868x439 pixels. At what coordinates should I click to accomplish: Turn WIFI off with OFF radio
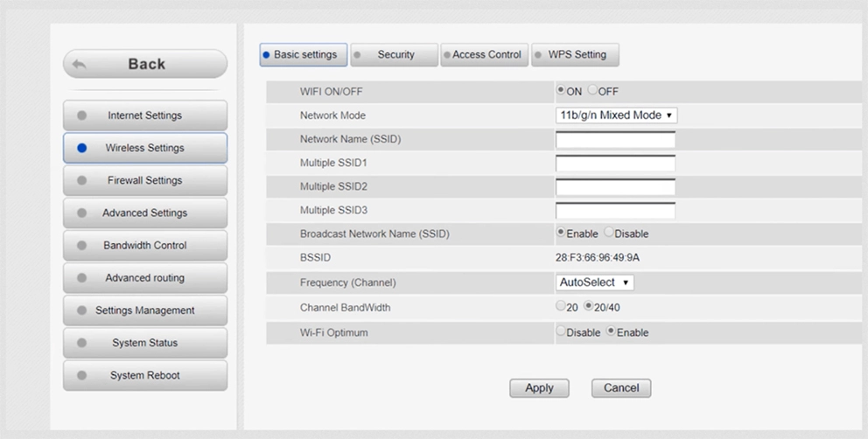click(593, 91)
